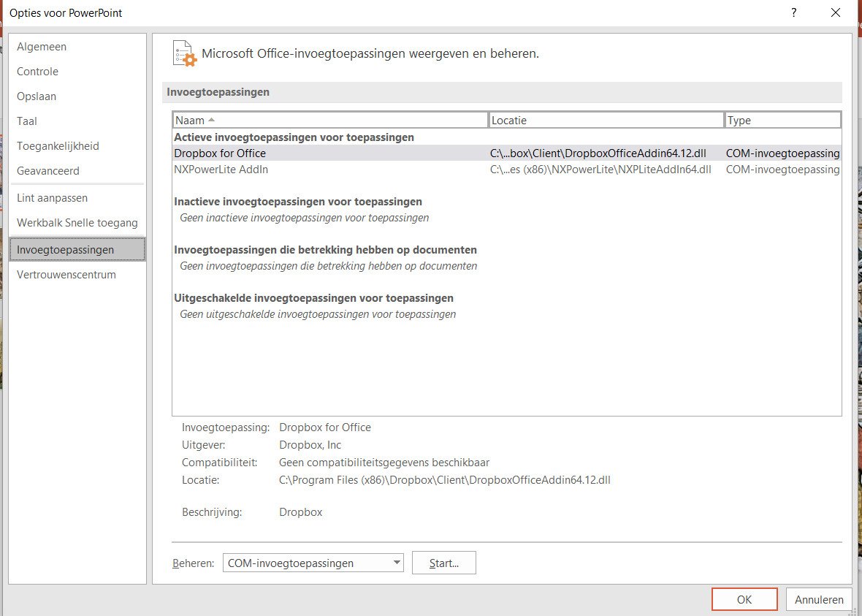Sort by the Naam column header
The width and height of the screenshot is (862, 616).
[x=330, y=120]
